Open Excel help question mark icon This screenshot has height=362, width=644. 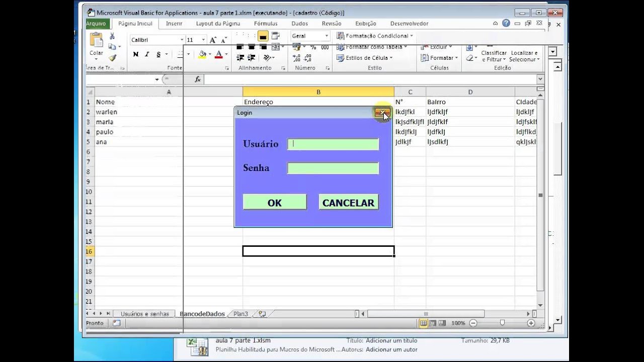point(506,23)
